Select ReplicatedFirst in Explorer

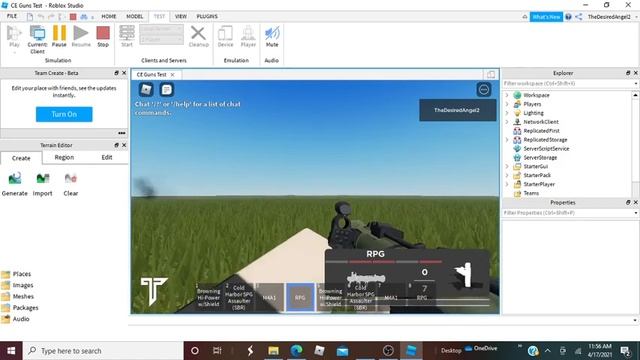pos(541,131)
